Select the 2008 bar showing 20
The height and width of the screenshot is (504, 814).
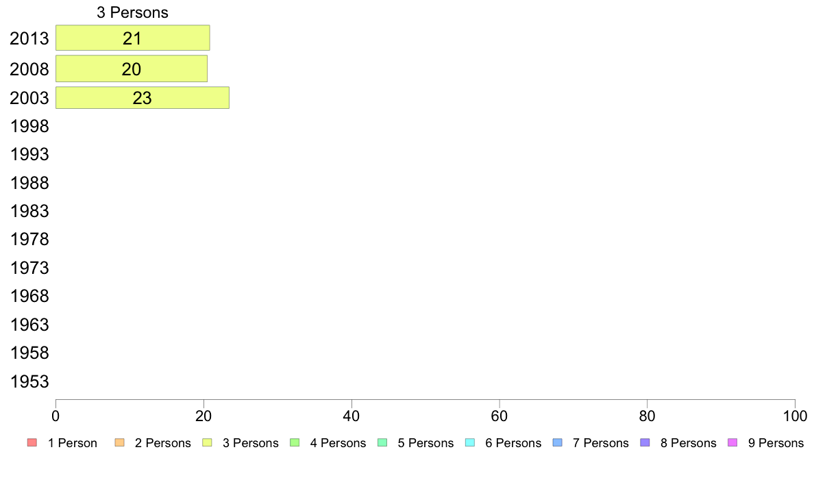[x=132, y=68]
